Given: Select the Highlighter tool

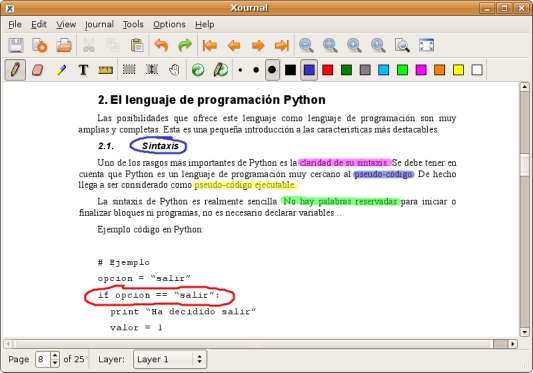Looking at the screenshot, I should click(61, 70).
